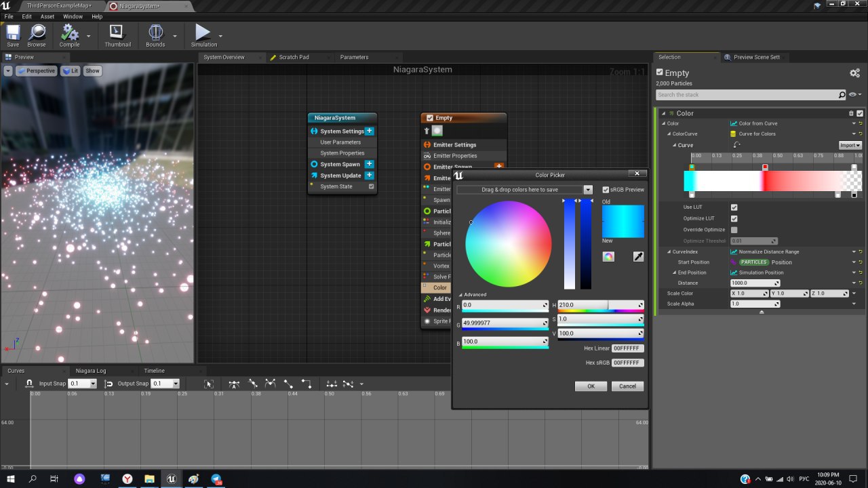
Task: Click the Perspective viewport button
Action: [36, 70]
